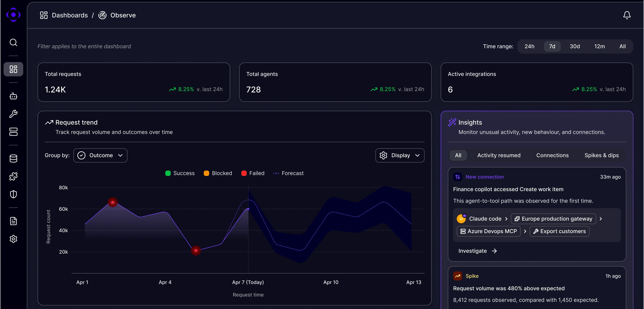Image resolution: width=644 pixels, height=309 pixels.
Task: Click the Total agents card
Action: [335, 82]
